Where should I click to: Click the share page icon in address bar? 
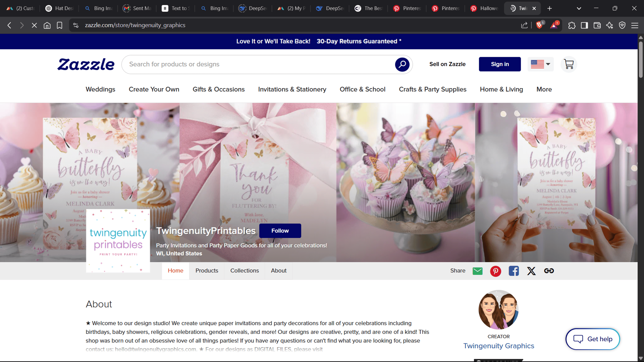[x=524, y=25]
